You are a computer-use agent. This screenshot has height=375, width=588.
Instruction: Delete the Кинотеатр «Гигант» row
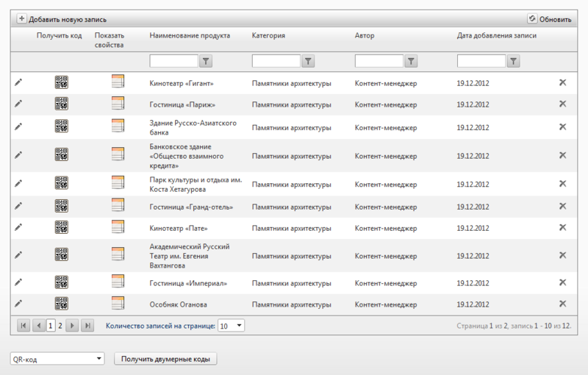[562, 82]
